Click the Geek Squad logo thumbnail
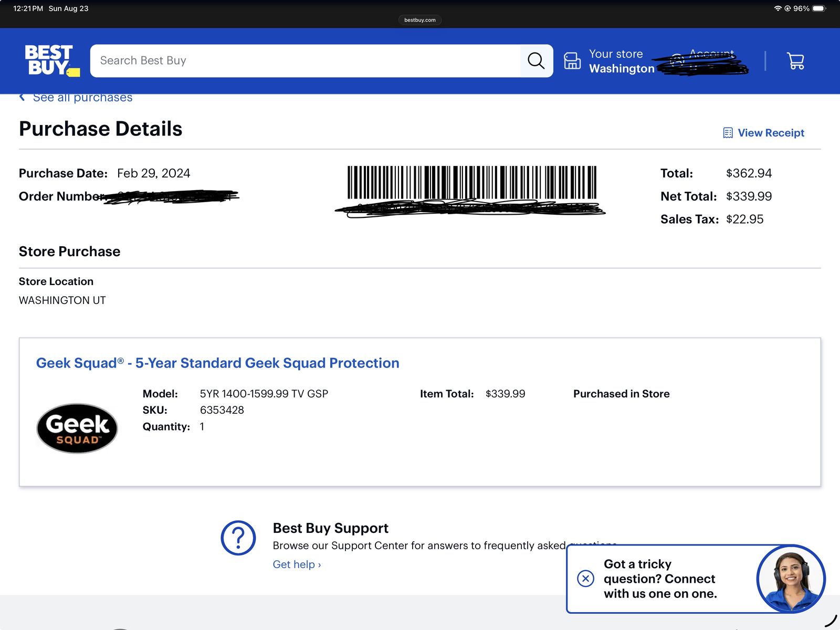 pyautogui.click(x=77, y=428)
